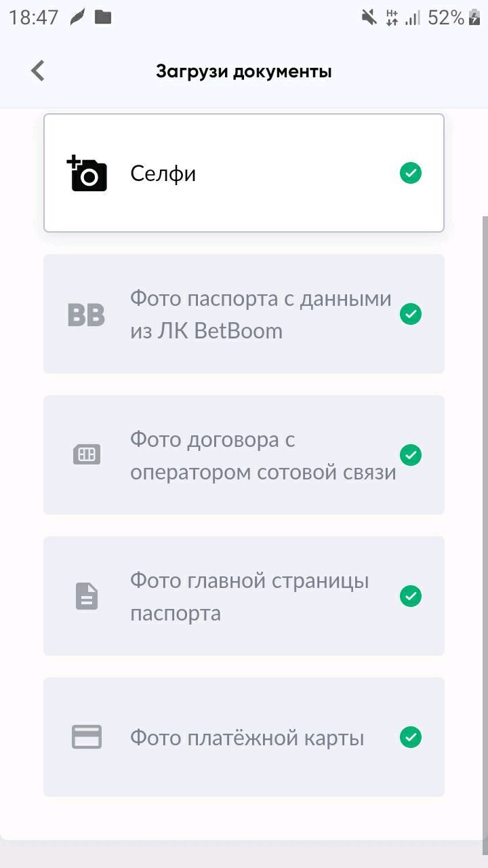Tap the green checkmark for BetBoom passport photo
488x868 pixels.
(x=410, y=315)
